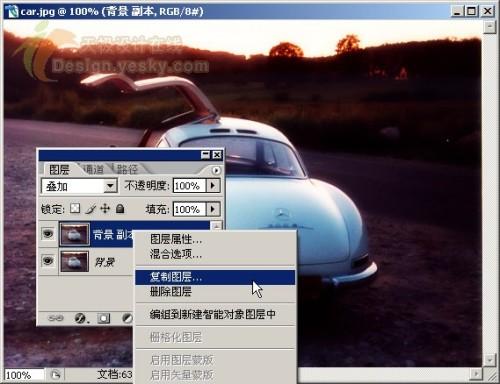Choose 复制图层... from context menu
500x384 pixels.
215,277
